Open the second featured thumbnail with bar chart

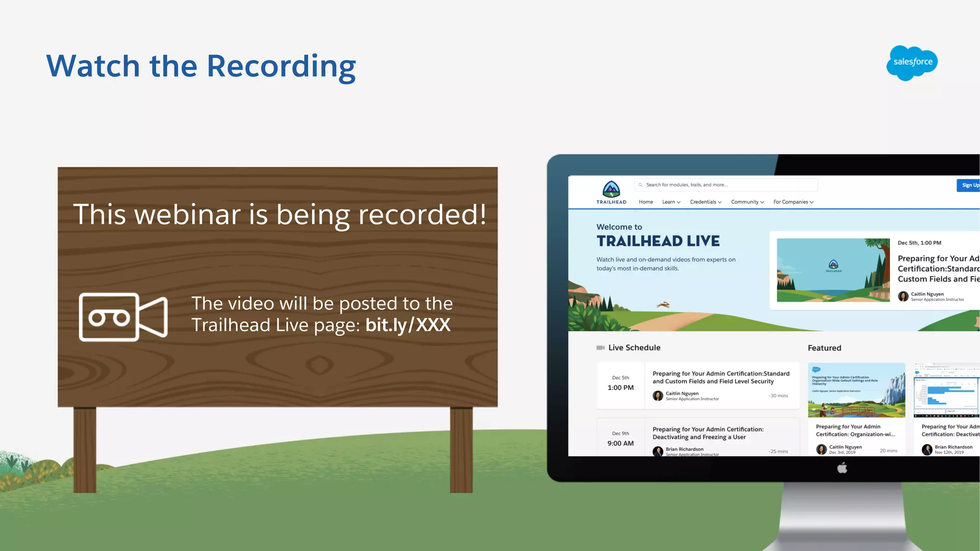pyautogui.click(x=947, y=390)
